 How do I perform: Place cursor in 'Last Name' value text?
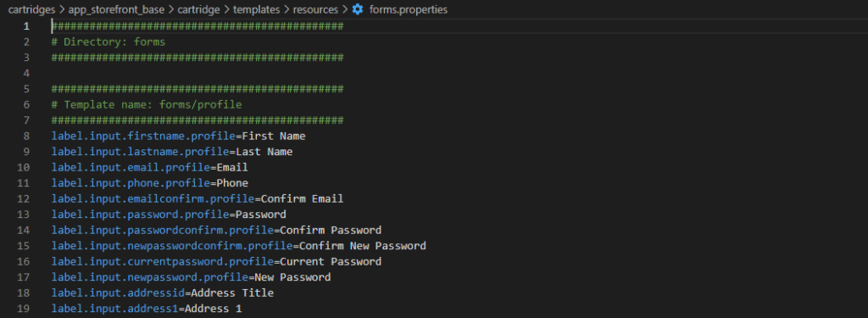(x=264, y=151)
